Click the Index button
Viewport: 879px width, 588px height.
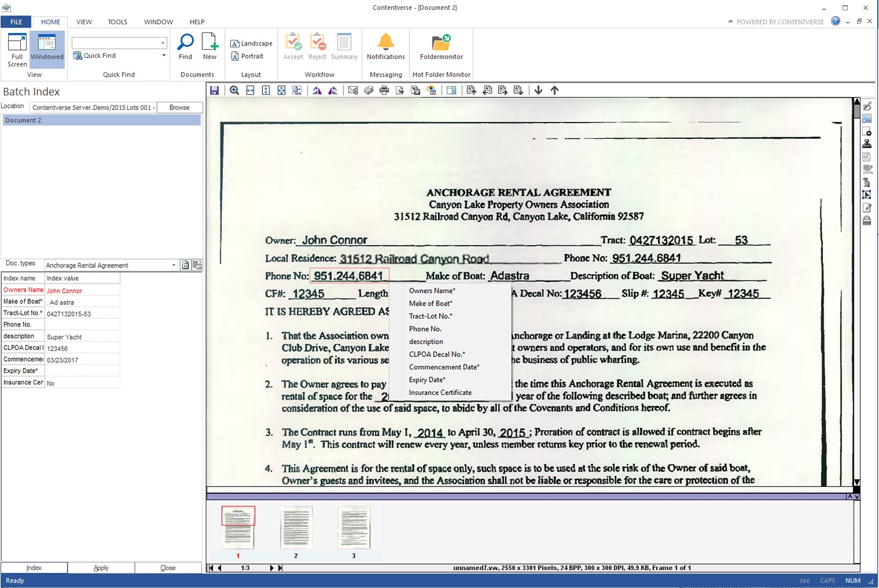point(34,568)
